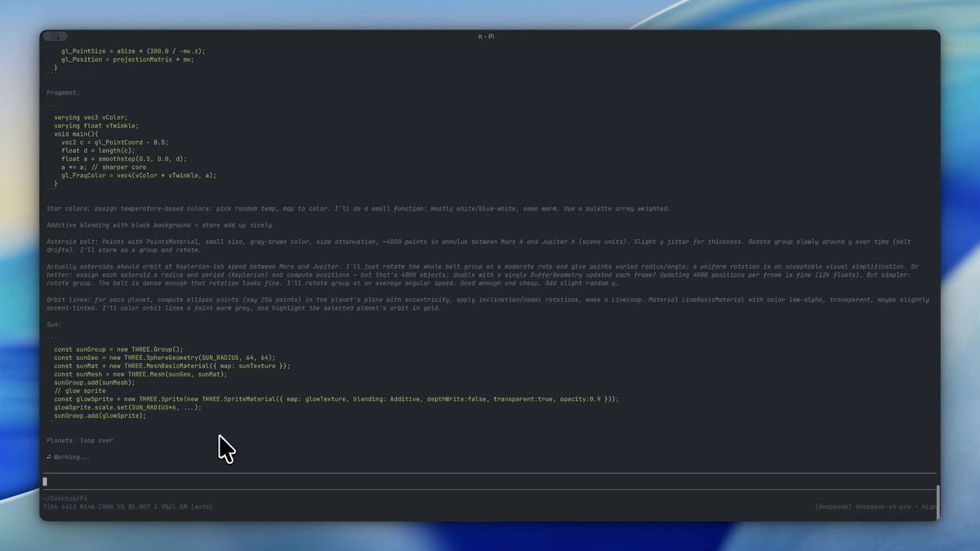Click the "Working..." status line
The image size is (980, 551).
click(x=69, y=457)
